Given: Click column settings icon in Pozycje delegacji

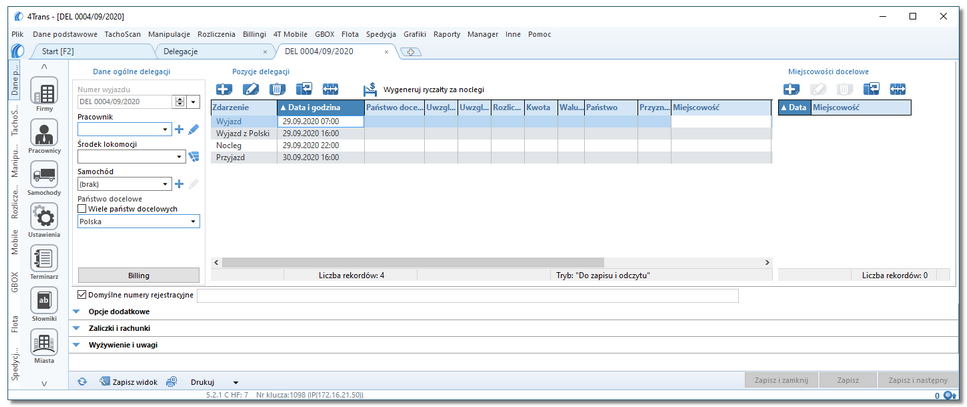Looking at the screenshot, I should click(305, 89).
